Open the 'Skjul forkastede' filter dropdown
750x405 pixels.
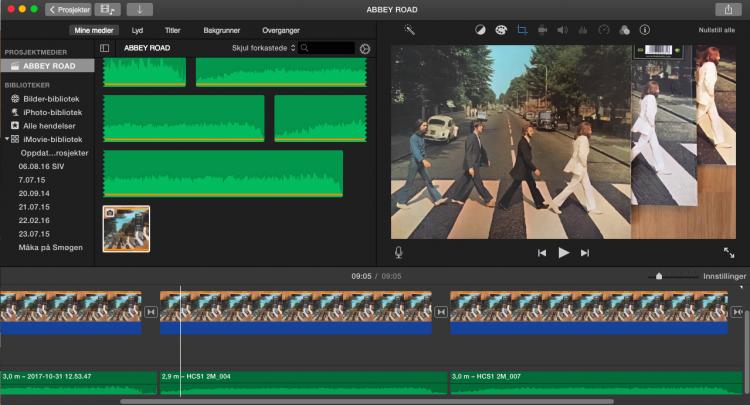coord(263,48)
